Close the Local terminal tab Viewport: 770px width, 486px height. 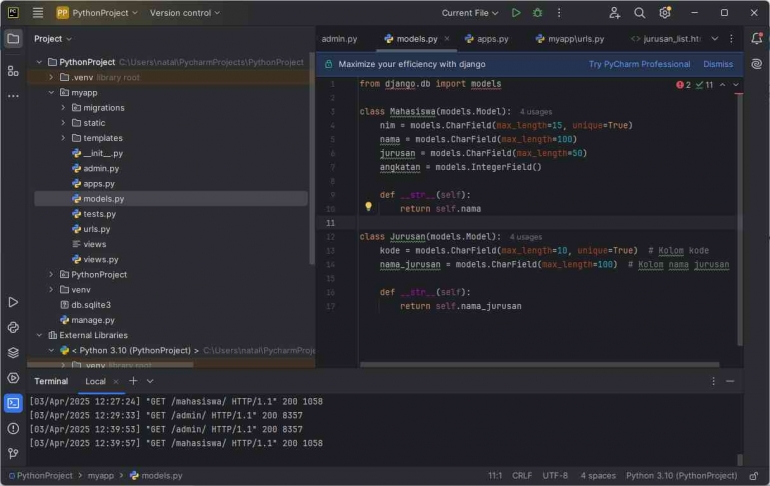click(116, 381)
